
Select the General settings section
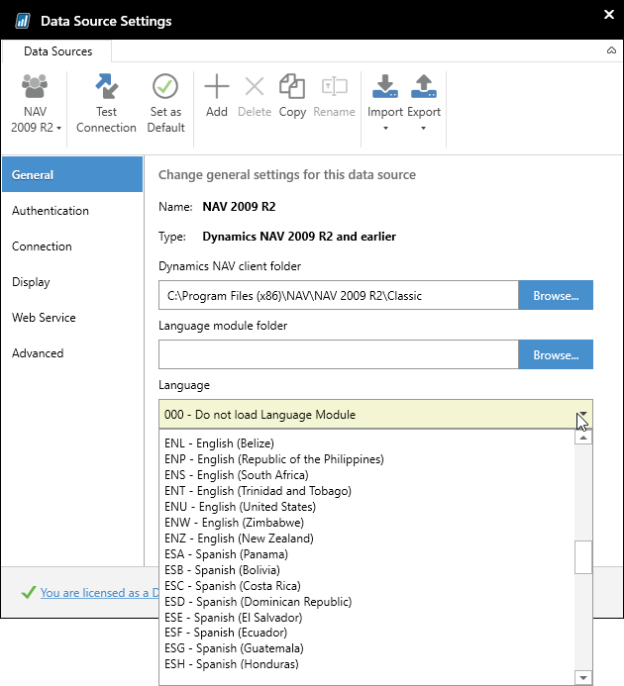73,175
